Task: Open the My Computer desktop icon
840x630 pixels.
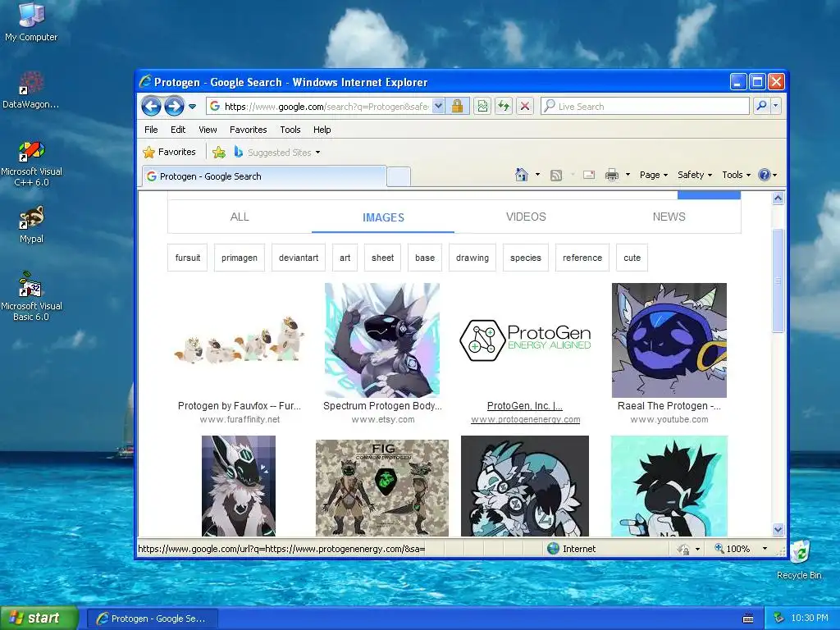Action: [31, 22]
